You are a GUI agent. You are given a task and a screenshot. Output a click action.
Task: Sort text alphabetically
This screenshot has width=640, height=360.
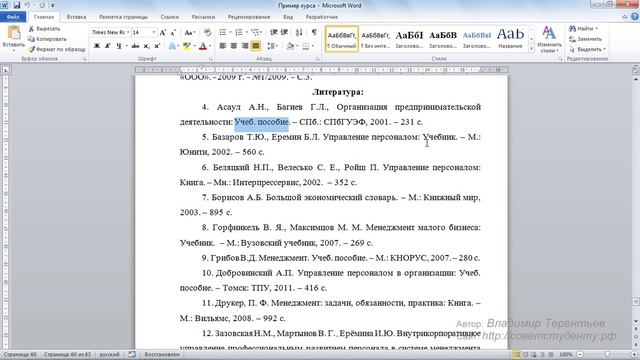point(299,32)
